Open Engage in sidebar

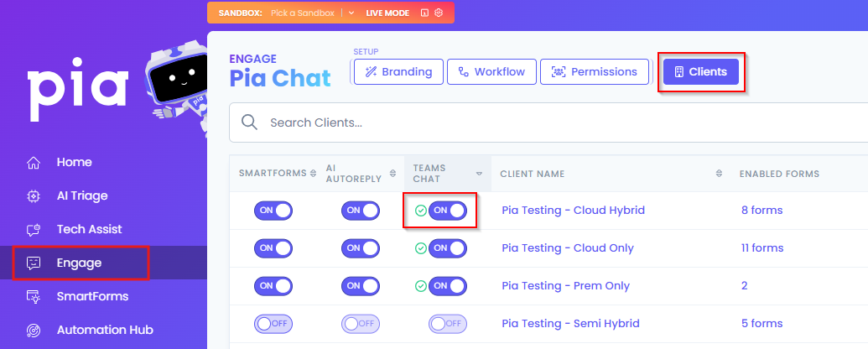(79, 263)
